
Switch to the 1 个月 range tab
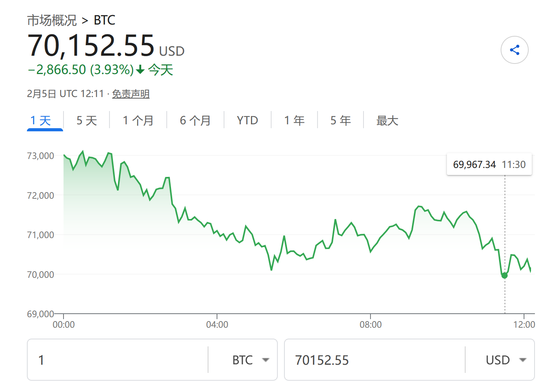coord(138,121)
